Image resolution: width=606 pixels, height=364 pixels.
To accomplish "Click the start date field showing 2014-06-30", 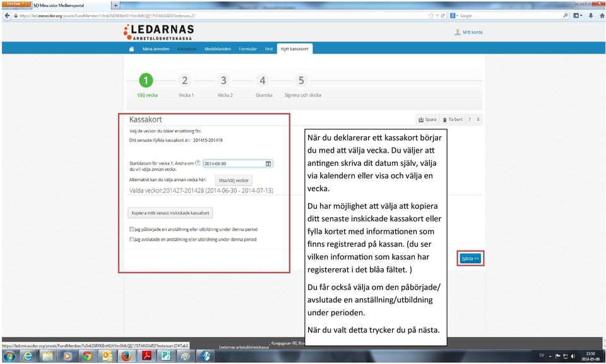I will pos(238,163).
